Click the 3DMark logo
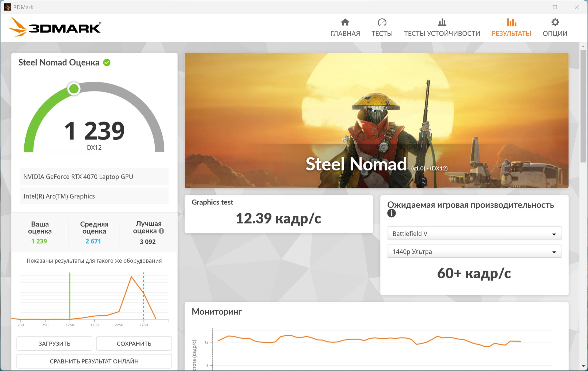This screenshot has width=588, height=371. click(55, 27)
